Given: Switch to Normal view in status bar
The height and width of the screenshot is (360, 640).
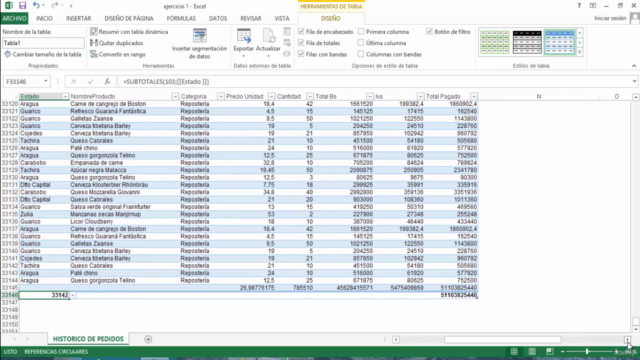Looking at the screenshot, I should point(514,351).
